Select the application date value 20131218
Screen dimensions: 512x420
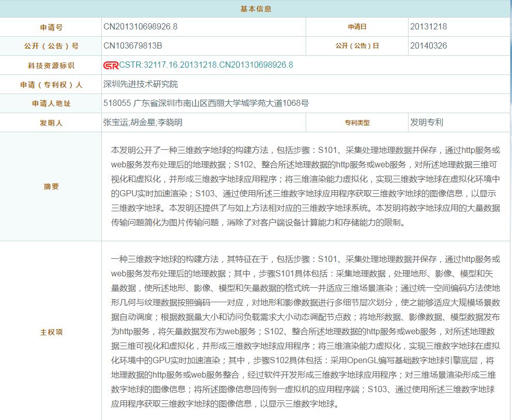click(428, 26)
